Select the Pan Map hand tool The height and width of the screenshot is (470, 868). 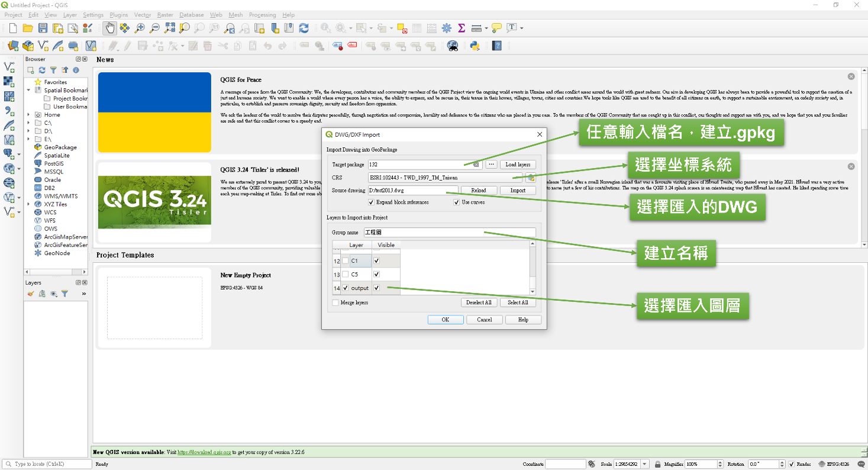(x=110, y=28)
